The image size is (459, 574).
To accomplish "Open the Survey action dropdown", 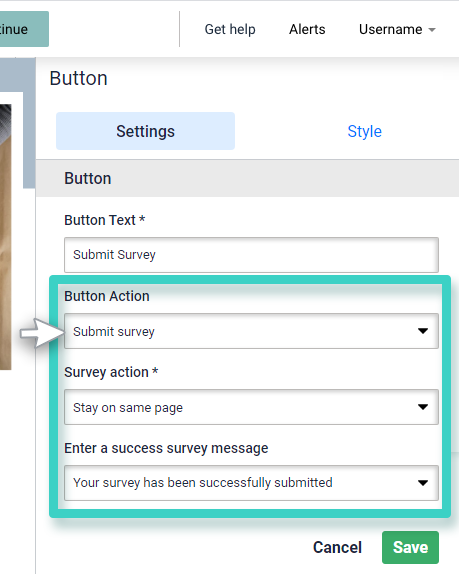I will [x=251, y=407].
